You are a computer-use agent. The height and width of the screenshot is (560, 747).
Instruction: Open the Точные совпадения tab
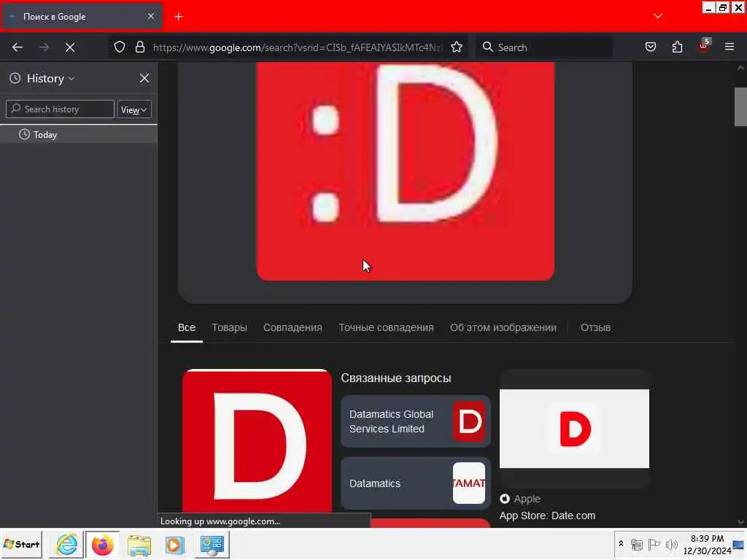pyautogui.click(x=386, y=327)
